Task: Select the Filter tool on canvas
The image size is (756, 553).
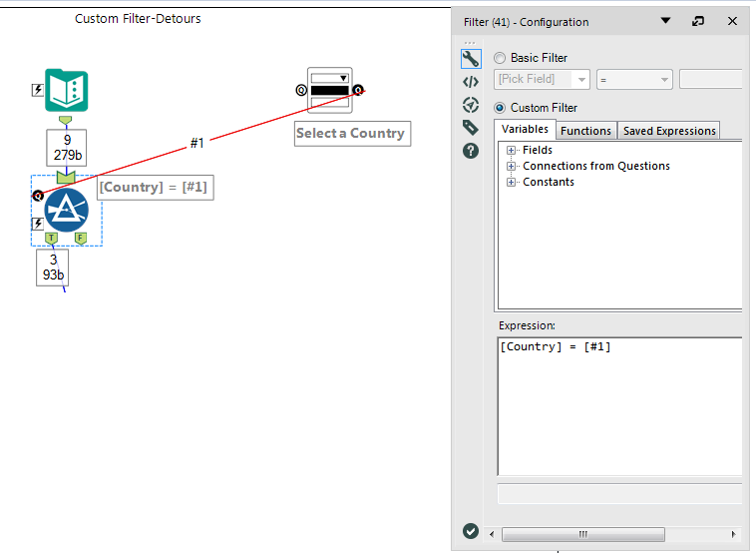Action: pyautogui.click(x=67, y=210)
